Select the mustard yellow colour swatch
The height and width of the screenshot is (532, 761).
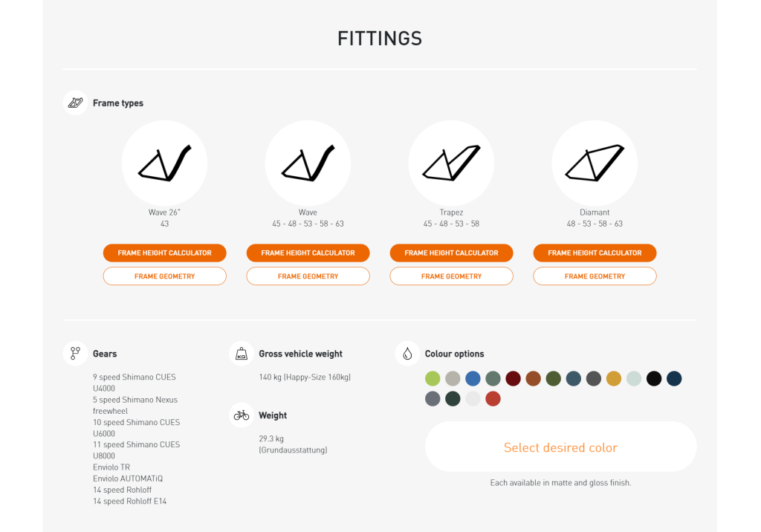coord(613,379)
